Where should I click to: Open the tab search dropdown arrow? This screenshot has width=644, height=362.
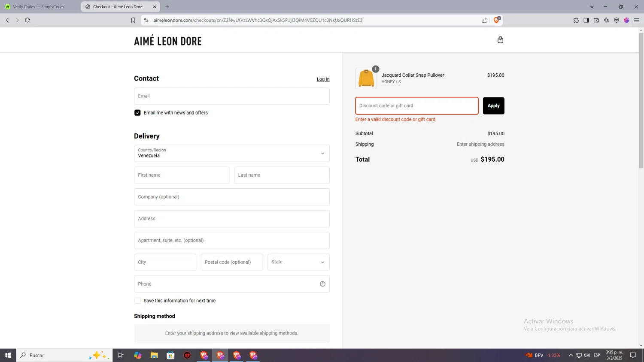click(x=592, y=7)
